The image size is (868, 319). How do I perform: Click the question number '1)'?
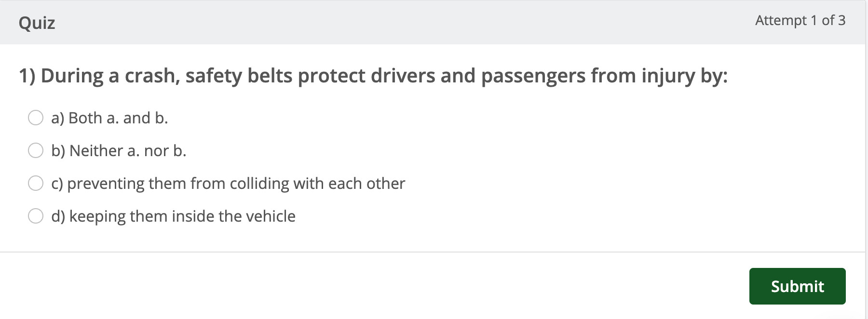(27, 76)
